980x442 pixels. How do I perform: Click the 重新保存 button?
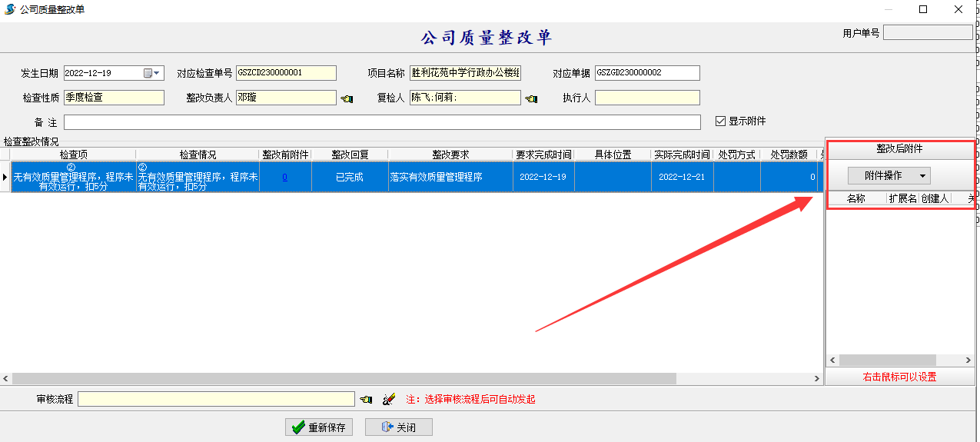pos(319,427)
